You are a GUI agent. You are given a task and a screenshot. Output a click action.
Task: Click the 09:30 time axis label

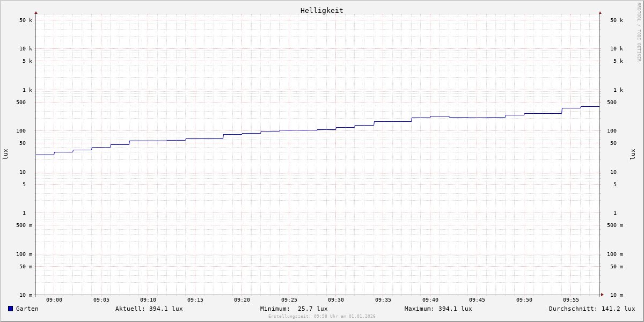pyautogui.click(x=336, y=300)
